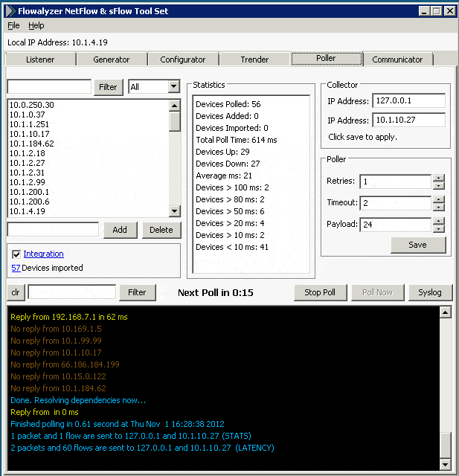459x476 pixels.
Task: Click the 'Finished polling in 0.61 second' log line
Action: (x=118, y=424)
